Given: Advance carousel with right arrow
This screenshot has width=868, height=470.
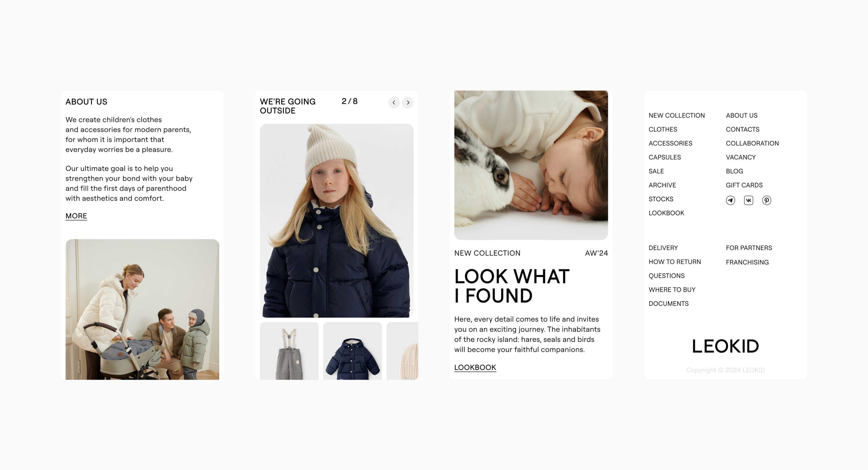Looking at the screenshot, I should point(408,102).
